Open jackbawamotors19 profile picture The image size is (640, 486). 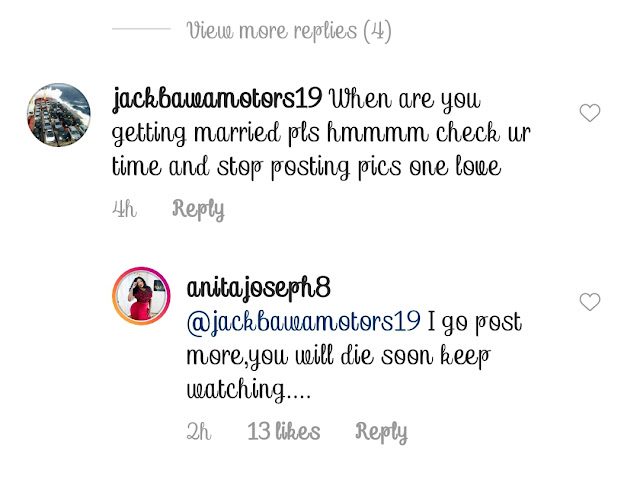point(59,115)
